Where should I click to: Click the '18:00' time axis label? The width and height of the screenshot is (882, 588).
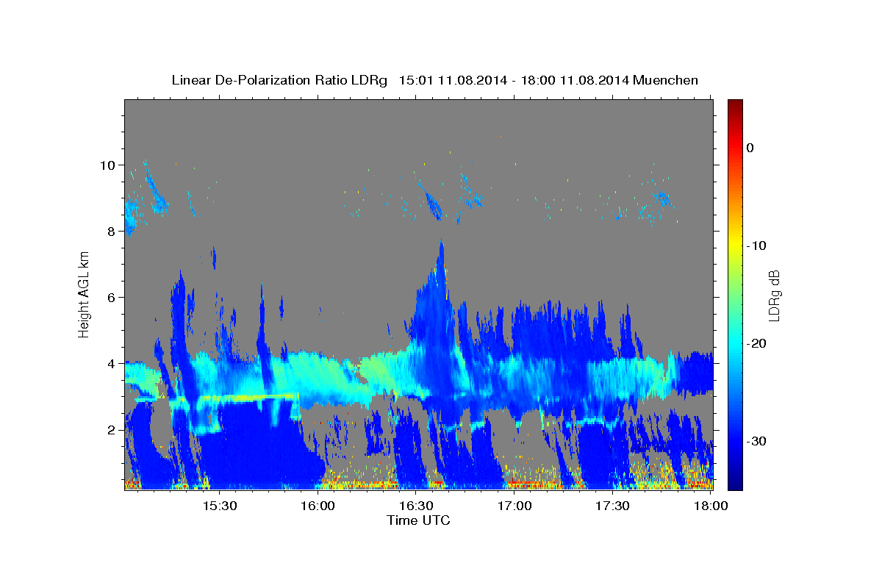point(711,506)
